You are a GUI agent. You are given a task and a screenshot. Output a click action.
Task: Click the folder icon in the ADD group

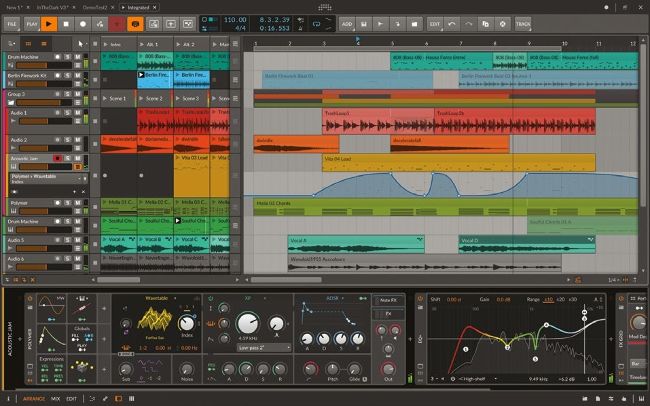[x=414, y=24]
